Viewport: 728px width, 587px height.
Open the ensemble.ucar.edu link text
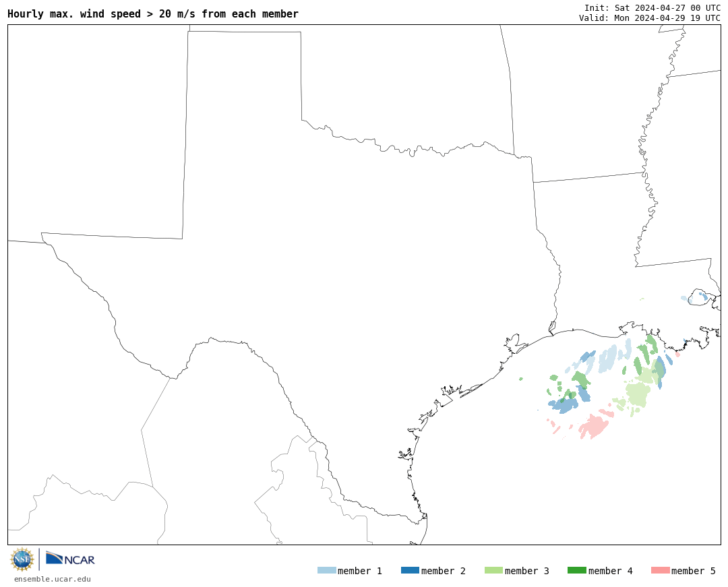53,579
